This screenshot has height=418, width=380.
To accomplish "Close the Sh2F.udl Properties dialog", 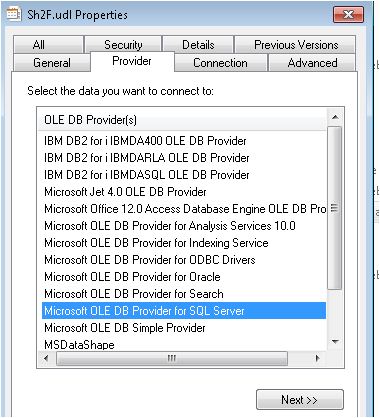I will point(348,15).
